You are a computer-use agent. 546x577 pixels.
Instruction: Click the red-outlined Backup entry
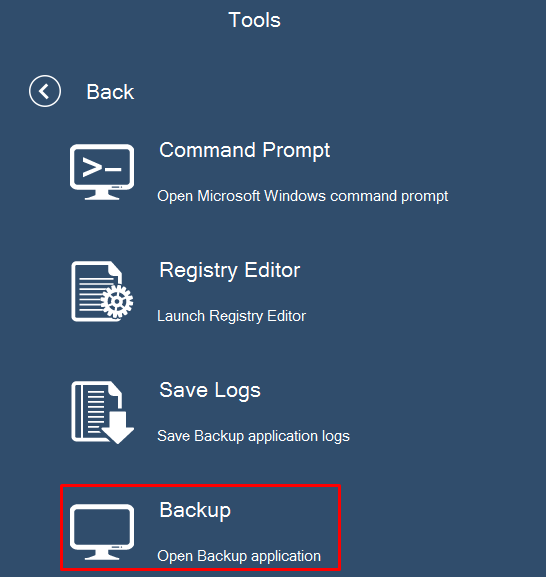(x=201, y=528)
